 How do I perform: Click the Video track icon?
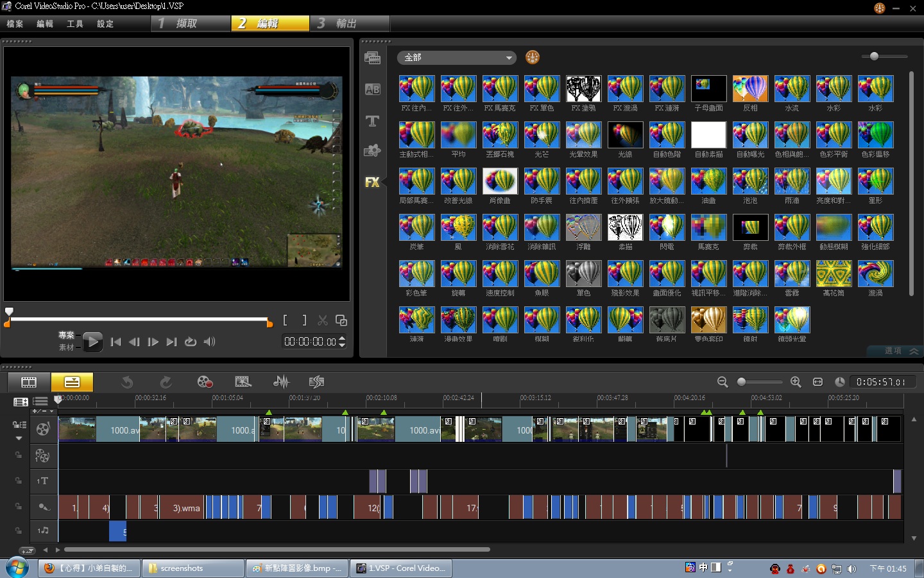tap(43, 429)
